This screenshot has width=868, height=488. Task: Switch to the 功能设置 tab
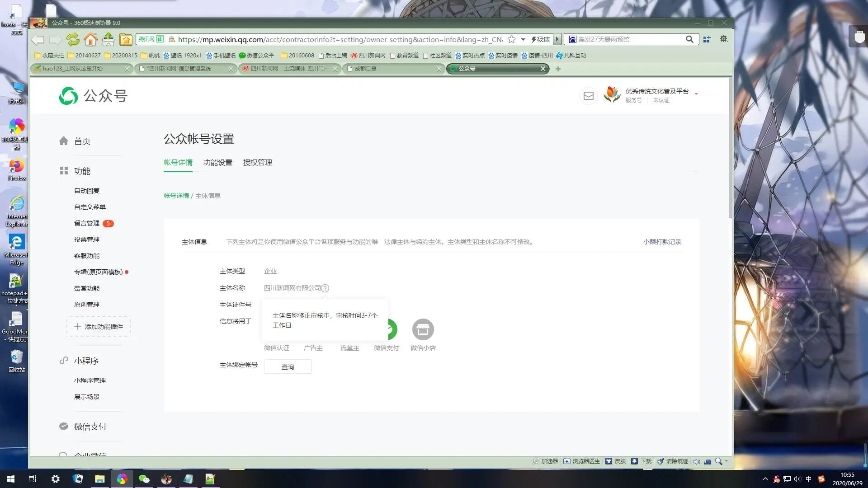pyautogui.click(x=217, y=163)
